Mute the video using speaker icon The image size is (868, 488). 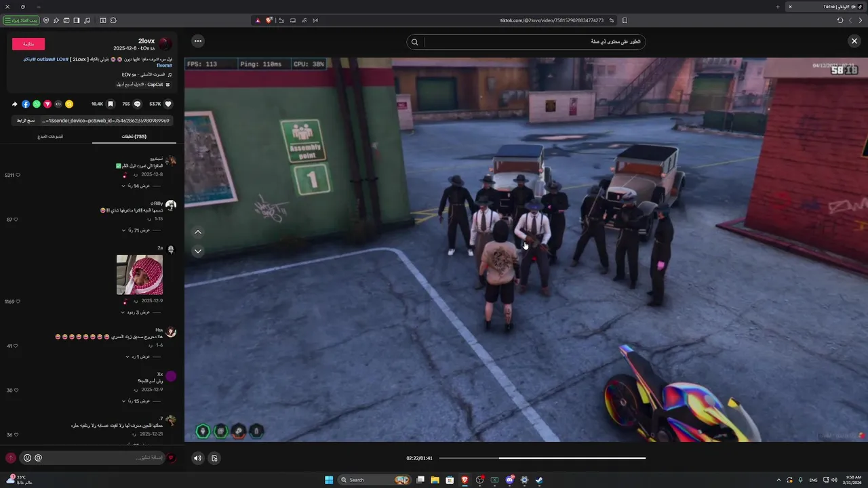pos(197,458)
